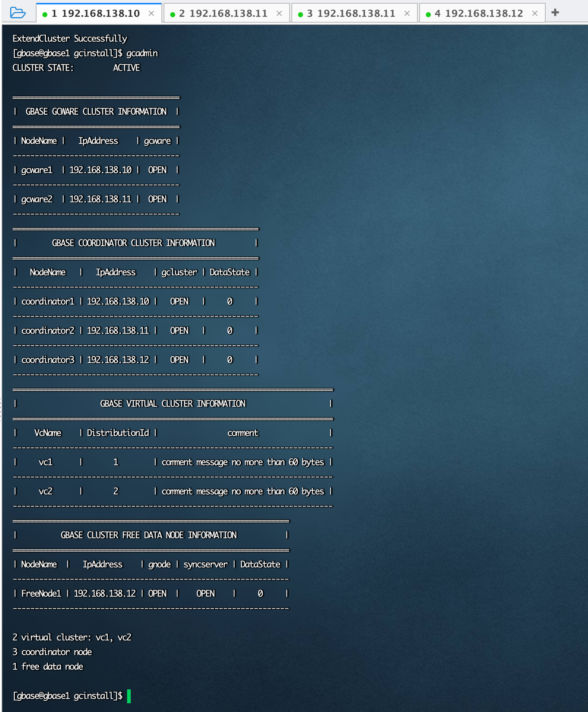
Task: Click the comment message in the vc1 row
Action: [243, 462]
